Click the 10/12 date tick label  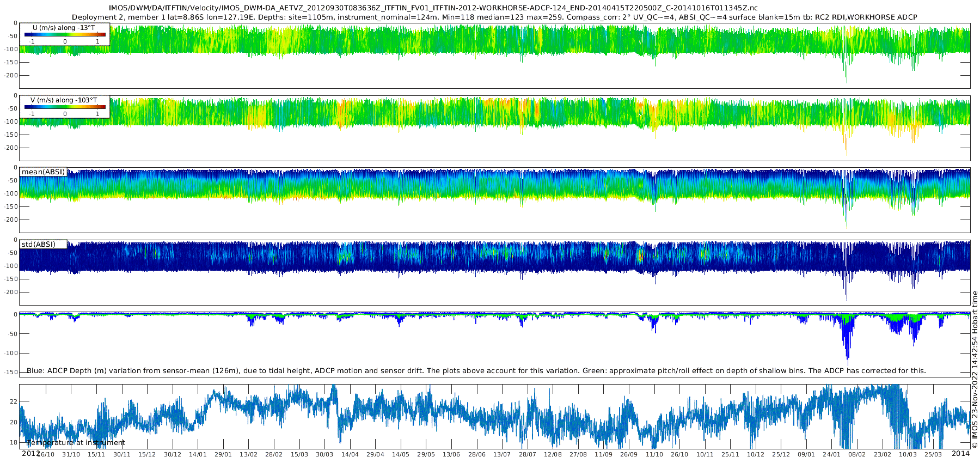pos(756,455)
